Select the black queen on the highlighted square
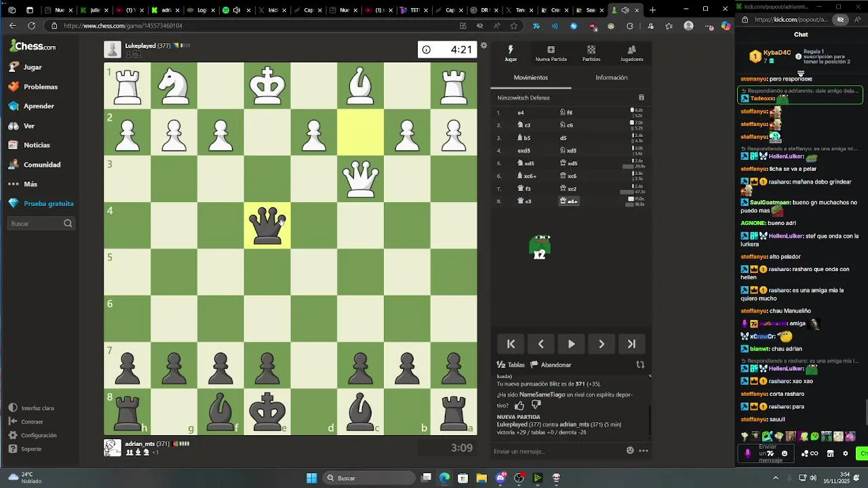868x488 pixels. tap(267, 226)
